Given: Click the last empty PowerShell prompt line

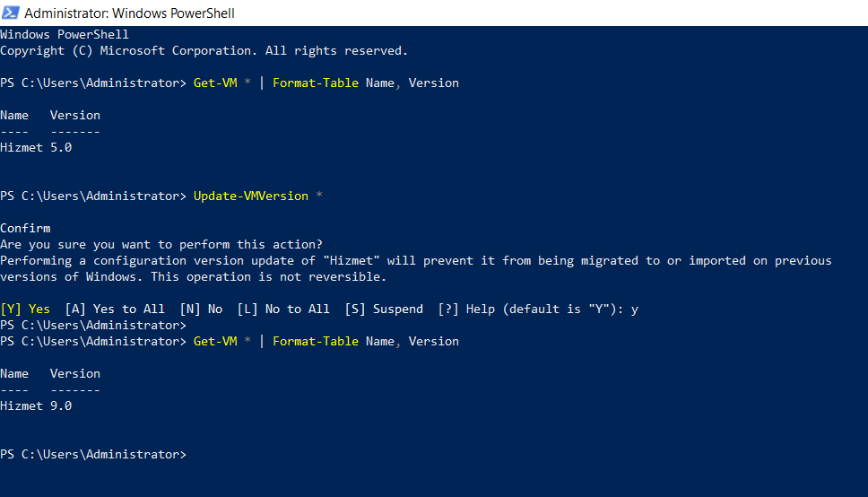Looking at the screenshot, I should (x=93, y=454).
